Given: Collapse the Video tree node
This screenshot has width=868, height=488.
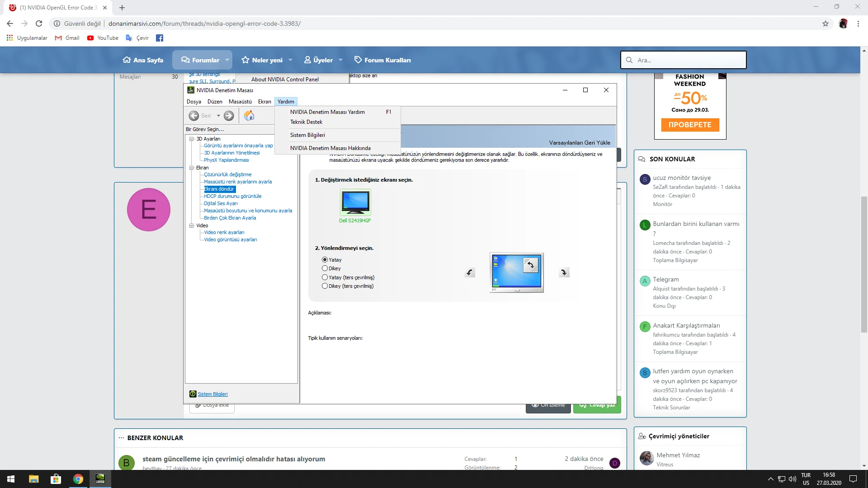Looking at the screenshot, I should pyautogui.click(x=192, y=225).
